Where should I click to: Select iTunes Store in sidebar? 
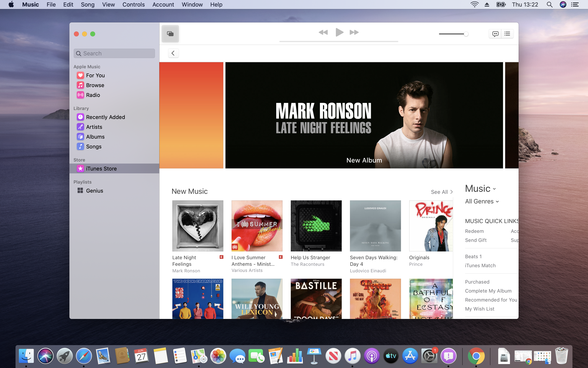tap(114, 168)
